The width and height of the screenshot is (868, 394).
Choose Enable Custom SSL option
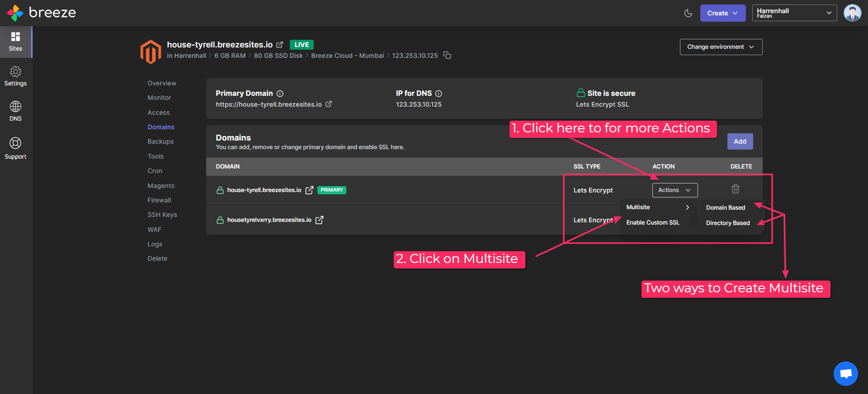point(653,222)
